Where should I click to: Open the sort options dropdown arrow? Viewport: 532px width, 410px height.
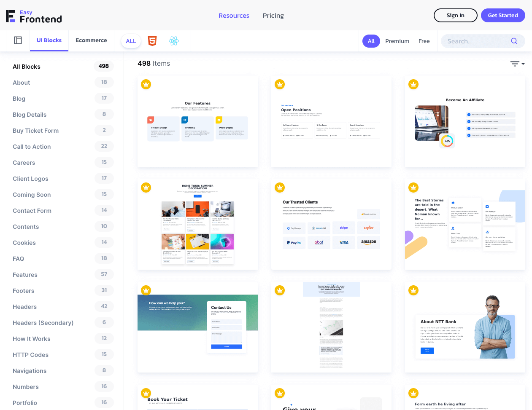pyautogui.click(x=523, y=64)
